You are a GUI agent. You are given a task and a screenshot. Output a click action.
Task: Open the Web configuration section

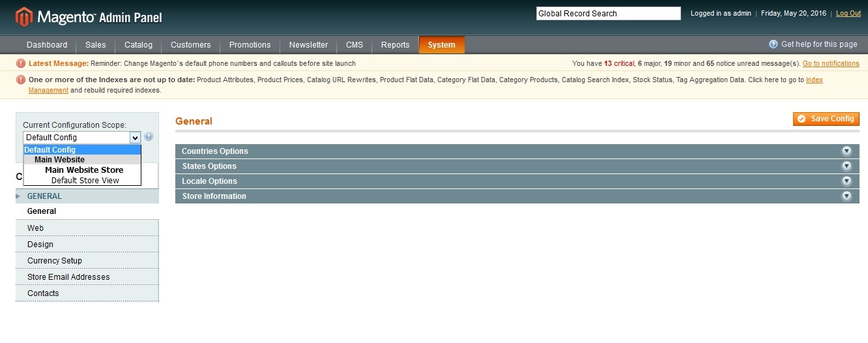click(x=87, y=228)
